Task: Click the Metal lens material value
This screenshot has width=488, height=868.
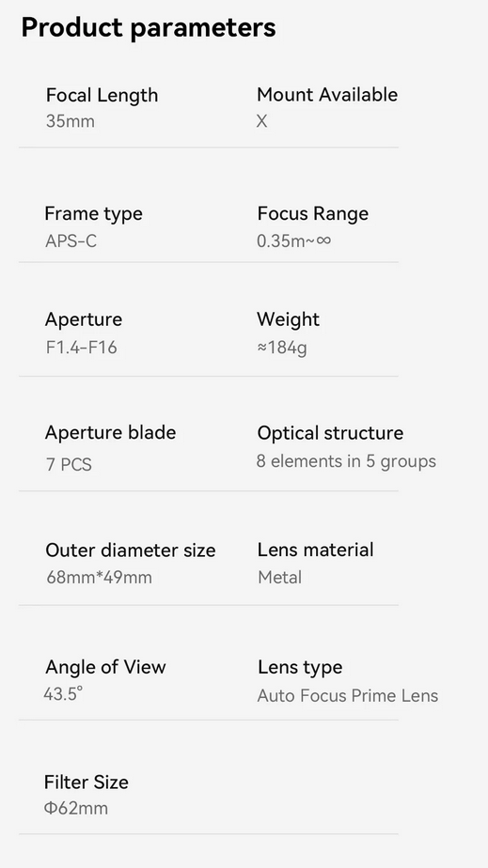Action: click(279, 578)
